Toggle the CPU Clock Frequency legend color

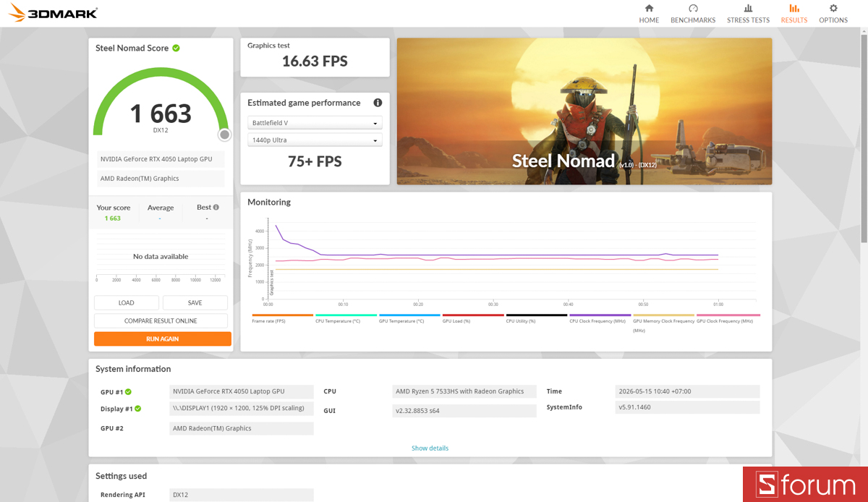(600, 315)
